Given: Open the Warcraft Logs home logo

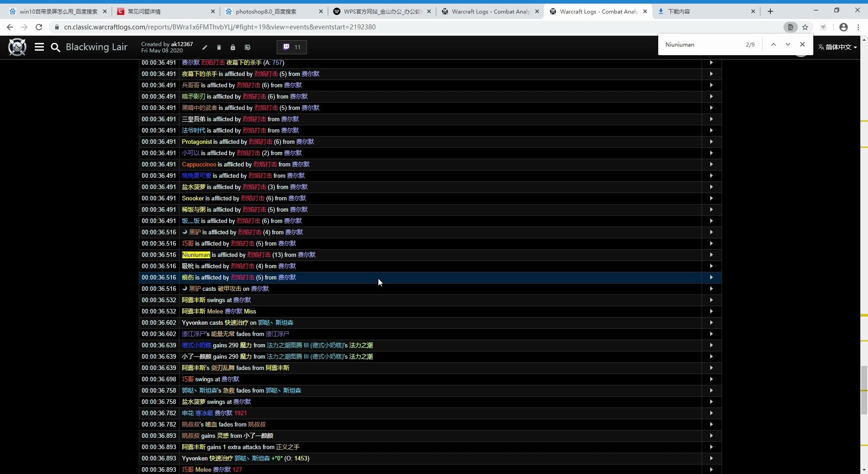Looking at the screenshot, I should click(x=17, y=47).
